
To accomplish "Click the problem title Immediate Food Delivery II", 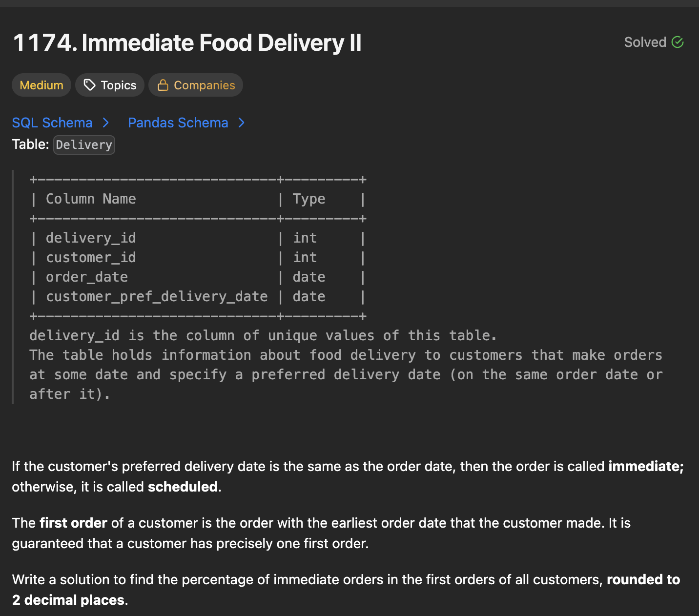I will 187,43.
